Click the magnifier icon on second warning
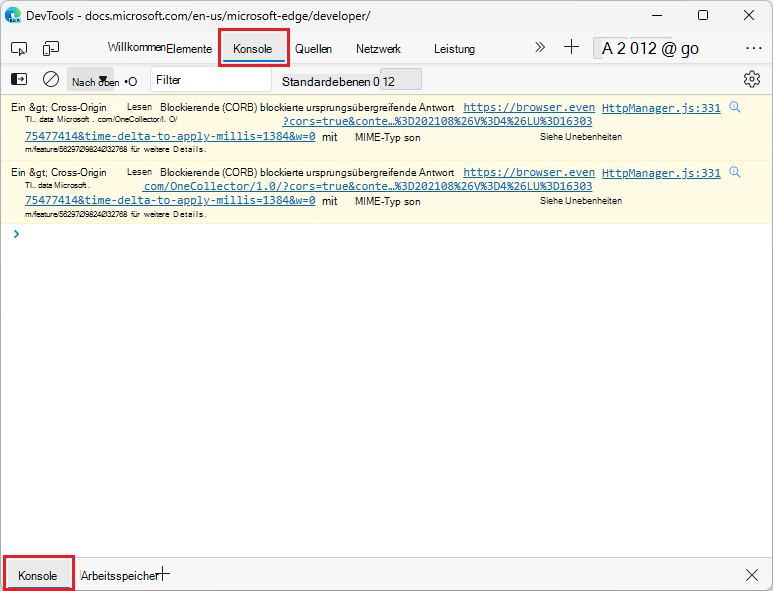 [x=735, y=172]
